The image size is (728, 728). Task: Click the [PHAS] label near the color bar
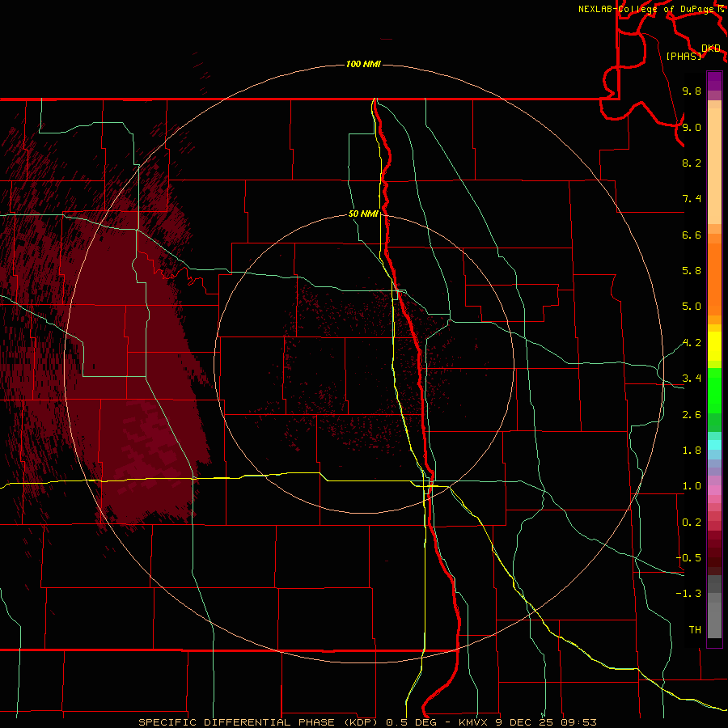pos(684,56)
